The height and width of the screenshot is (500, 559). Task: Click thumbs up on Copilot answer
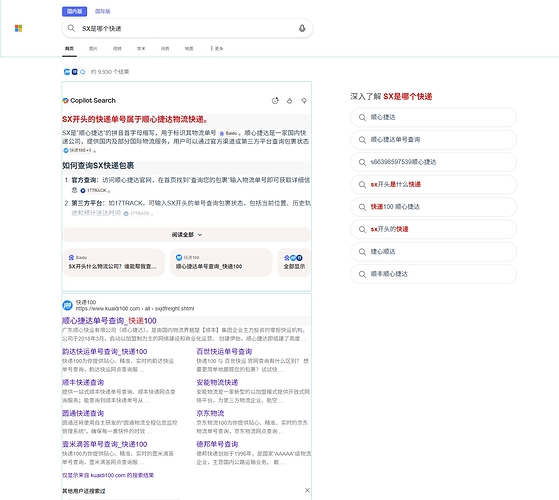[x=289, y=101]
